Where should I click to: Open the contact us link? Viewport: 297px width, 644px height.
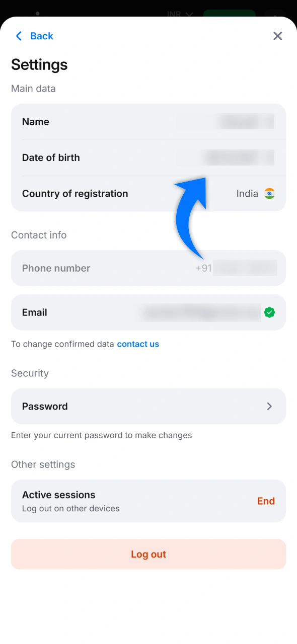point(138,344)
